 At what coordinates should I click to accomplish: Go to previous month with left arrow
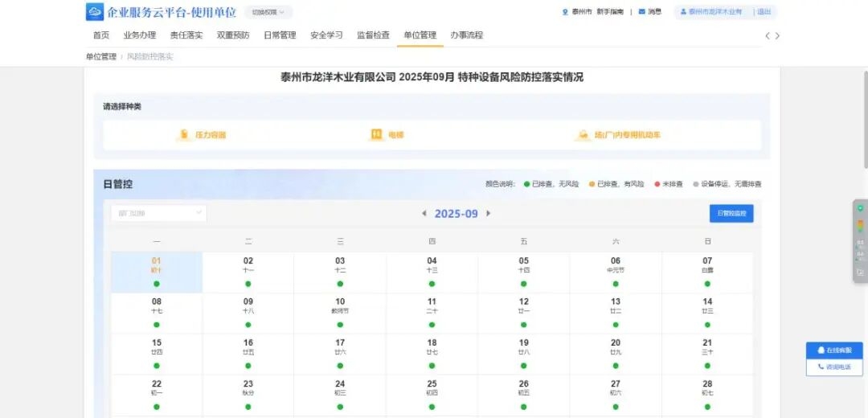[x=424, y=214]
